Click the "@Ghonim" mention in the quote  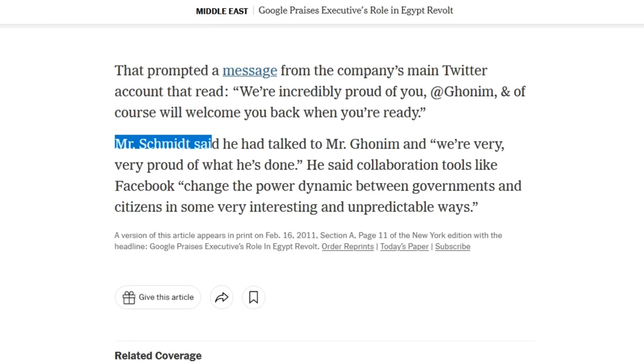pyautogui.click(x=463, y=92)
